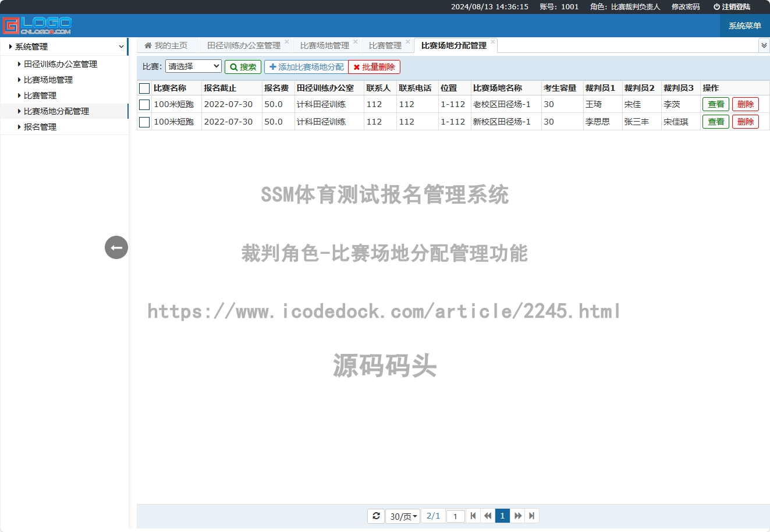Toggle the select-all checkbox in table header
The image size is (770, 532).
pos(144,88)
